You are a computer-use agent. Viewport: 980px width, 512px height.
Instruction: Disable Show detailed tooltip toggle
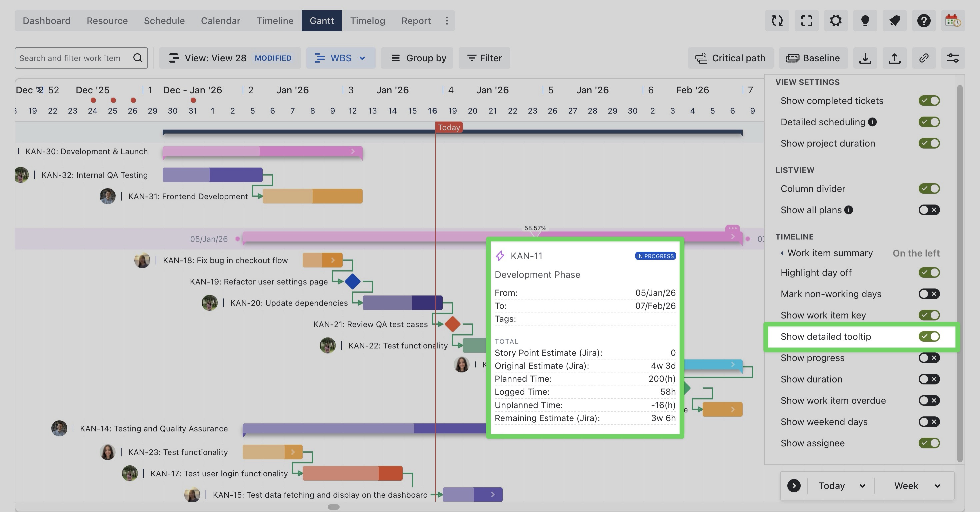[x=929, y=336]
